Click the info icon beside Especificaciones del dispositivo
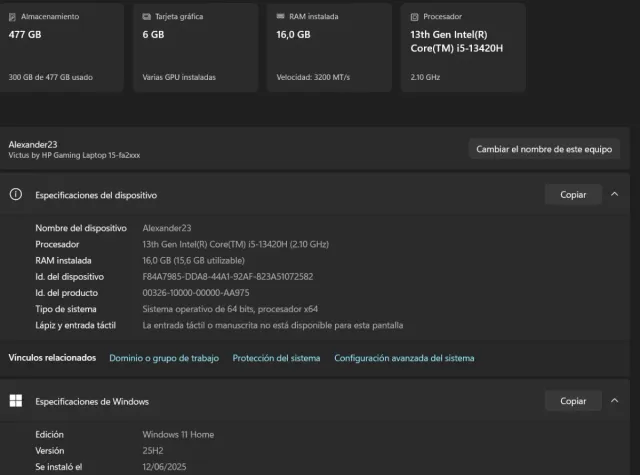This screenshot has width=640, height=475. pos(16,194)
